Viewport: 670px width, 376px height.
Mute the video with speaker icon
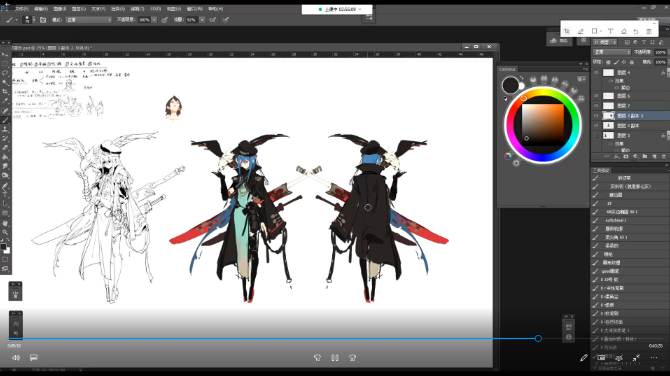(x=16, y=358)
